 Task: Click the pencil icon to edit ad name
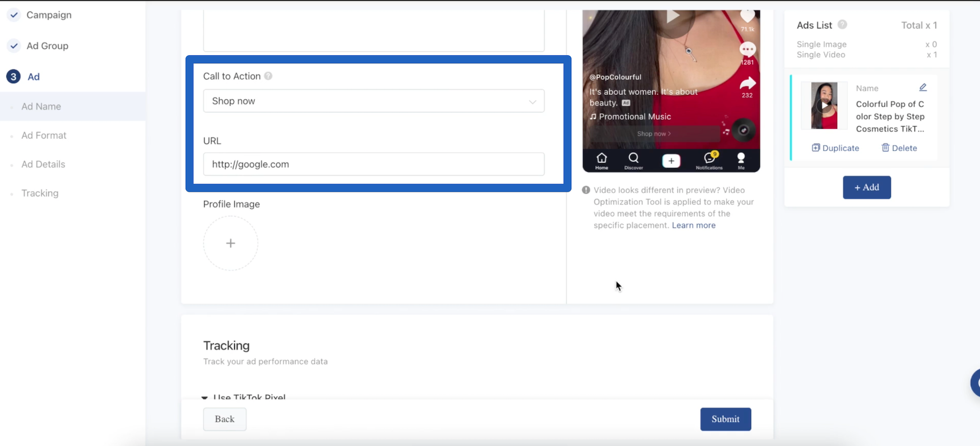click(923, 87)
